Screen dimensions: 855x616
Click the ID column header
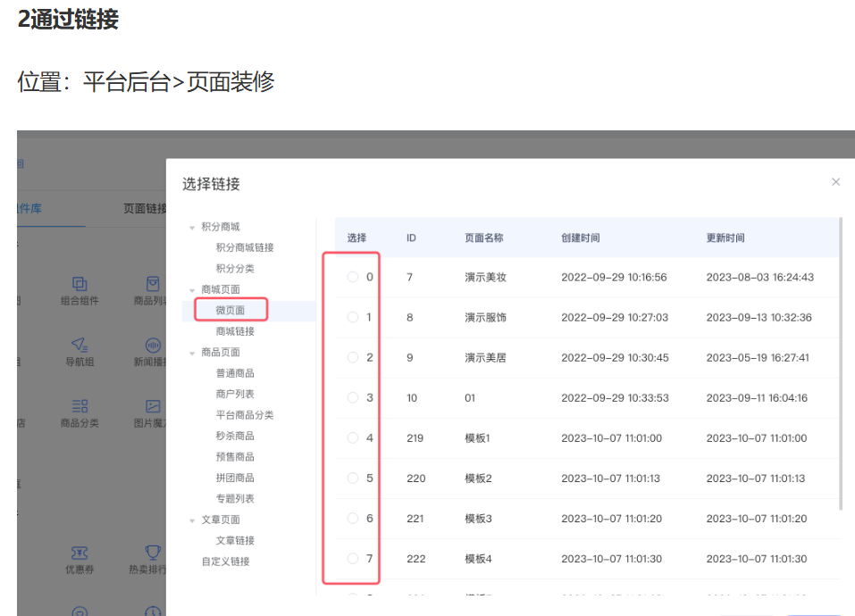tap(411, 238)
